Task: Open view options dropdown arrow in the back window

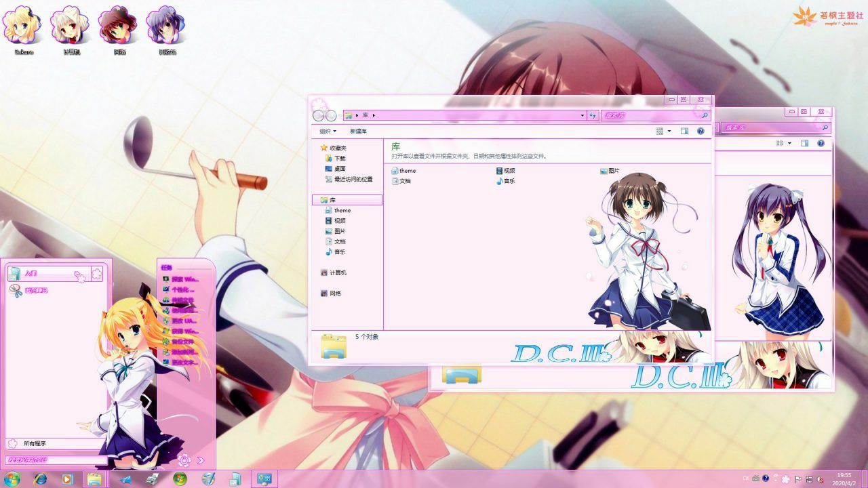Action: tap(789, 143)
